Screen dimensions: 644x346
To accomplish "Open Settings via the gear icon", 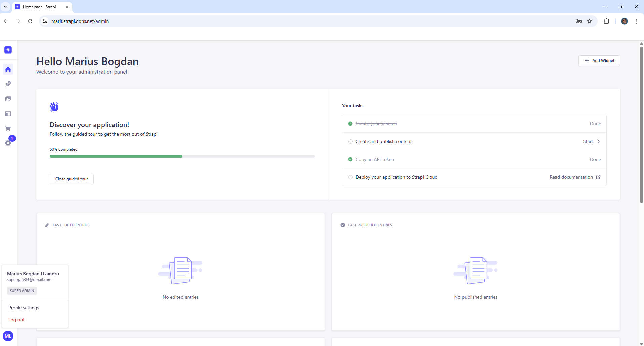I will 8,143.
